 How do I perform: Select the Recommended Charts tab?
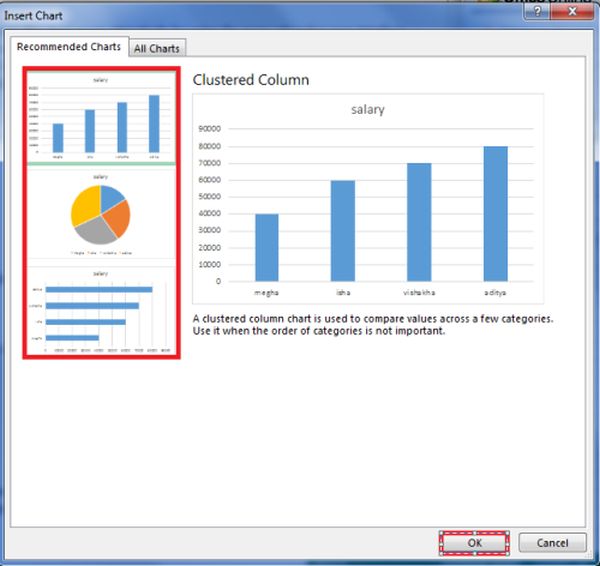pos(69,47)
